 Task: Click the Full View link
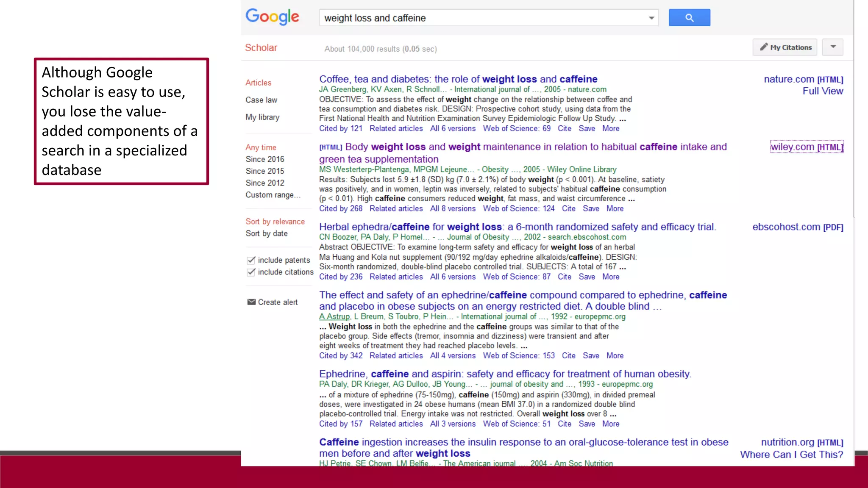pyautogui.click(x=823, y=91)
